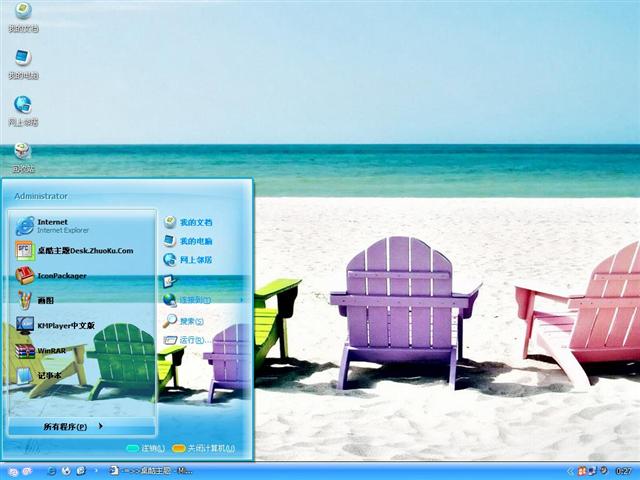Screen dimensions: 640x480
Task: Click the 关闭计算机(U) shut down button
Action: pyautogui.click(x=204, y=448)
